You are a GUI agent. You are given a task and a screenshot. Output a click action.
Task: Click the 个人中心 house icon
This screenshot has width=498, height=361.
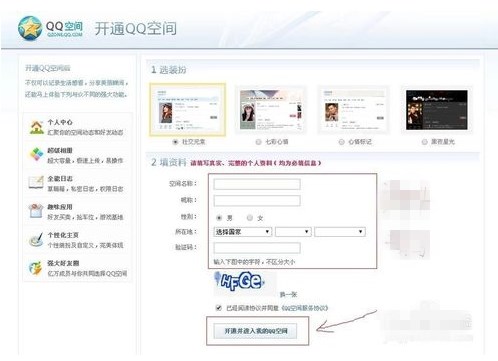pyautogui.click(x=36, y=127)
